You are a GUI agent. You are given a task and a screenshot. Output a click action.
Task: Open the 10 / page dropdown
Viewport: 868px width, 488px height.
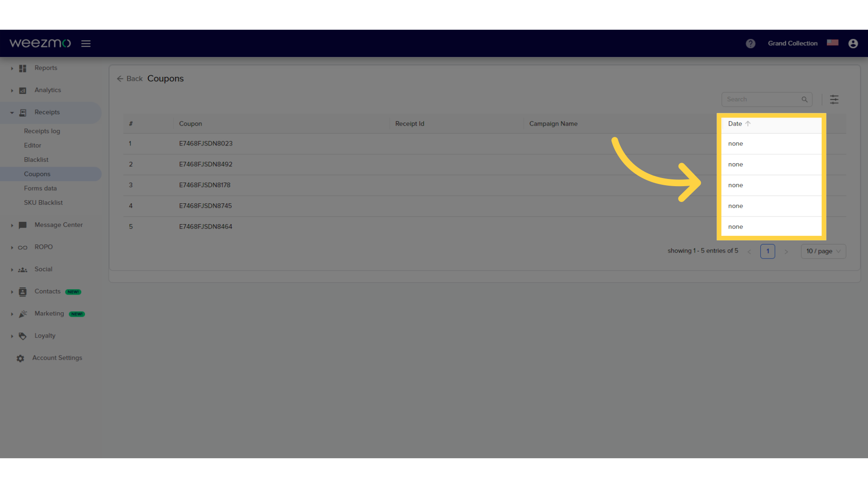823,251
